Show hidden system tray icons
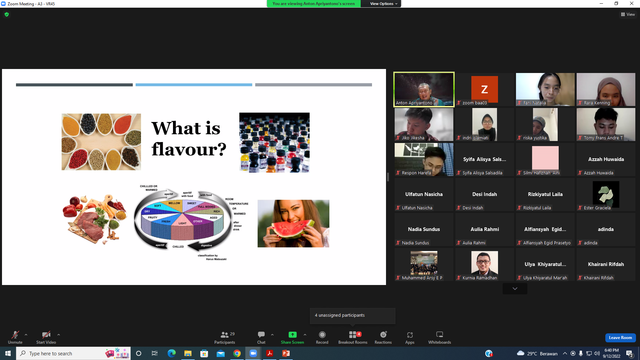Image resolution: width=640 pixels, height=360 pixels. point(565,353)
